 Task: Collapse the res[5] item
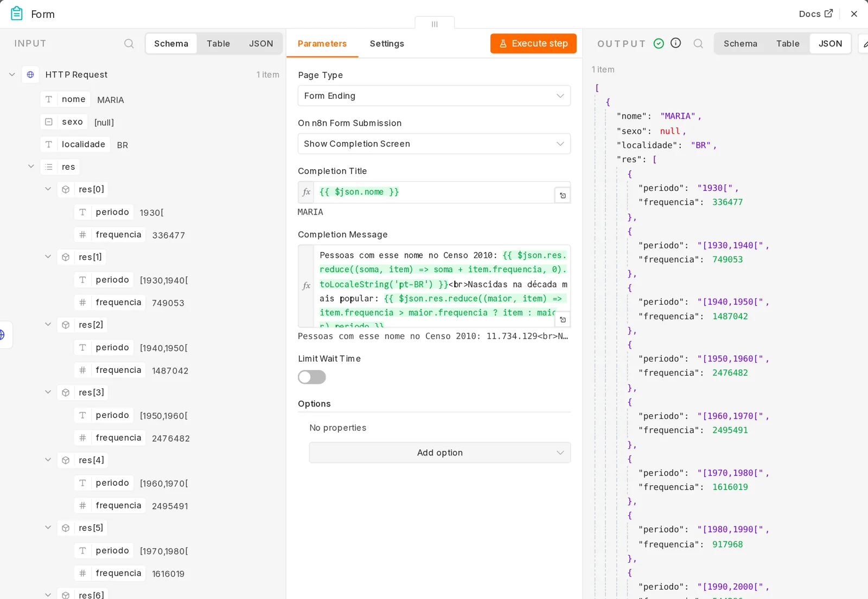click(x=48, y=527)
